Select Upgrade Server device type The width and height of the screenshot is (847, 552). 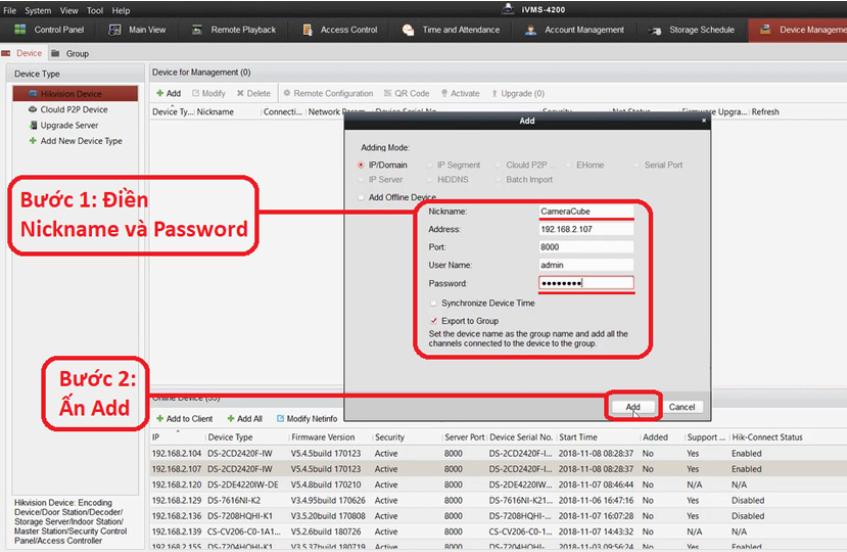coord(69,125)
